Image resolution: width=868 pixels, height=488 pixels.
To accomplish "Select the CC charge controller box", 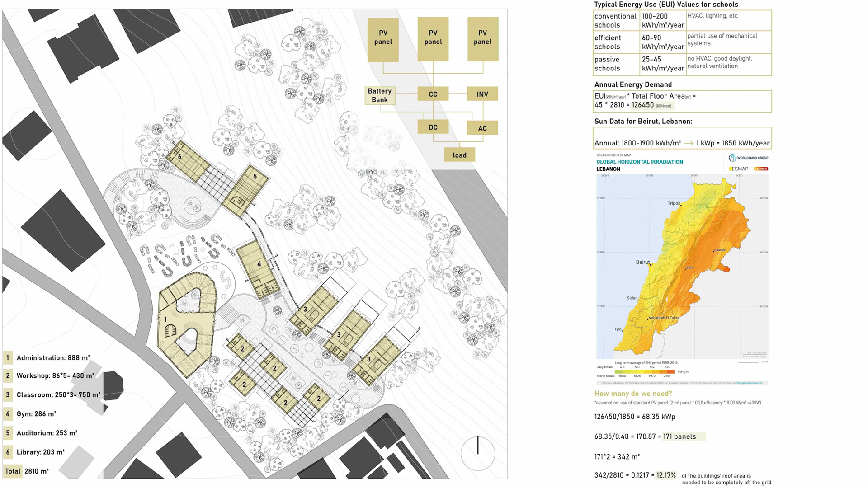I will point(433,94).
